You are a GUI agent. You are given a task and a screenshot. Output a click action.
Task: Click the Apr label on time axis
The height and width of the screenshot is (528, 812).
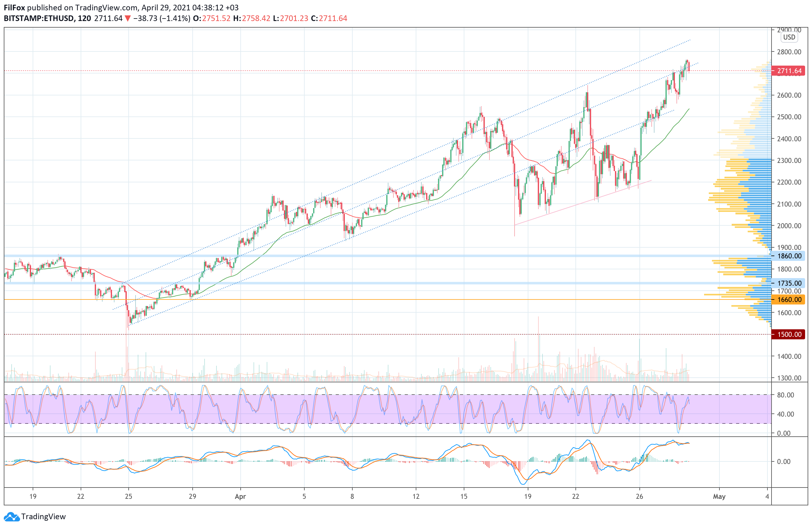pos(240,497)
